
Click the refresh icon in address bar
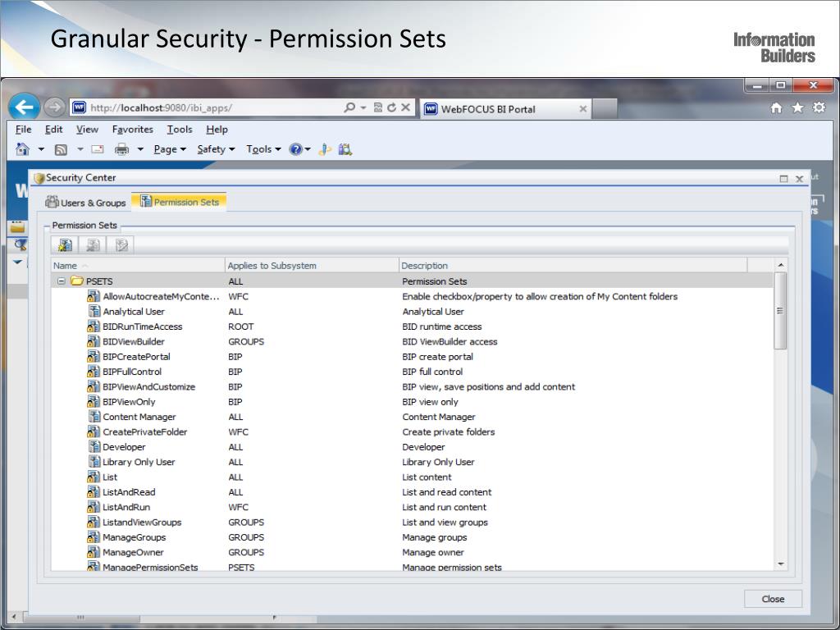(x=391, y=107)
